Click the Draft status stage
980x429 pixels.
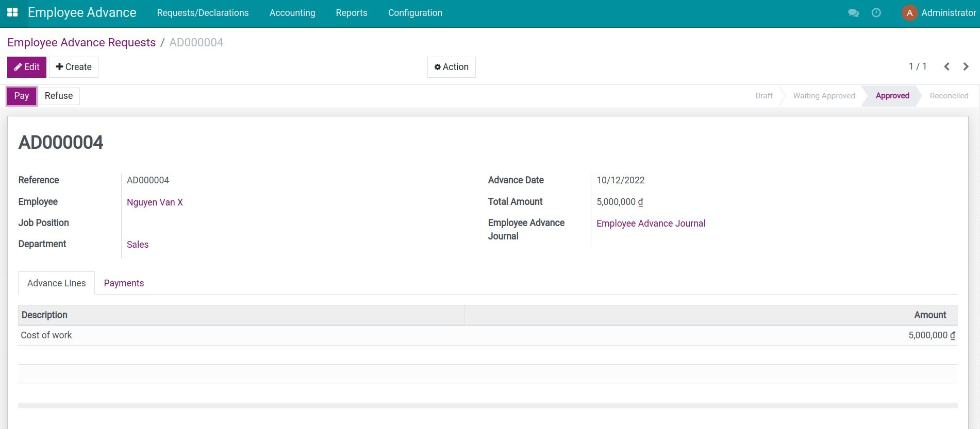pos(763,96)
